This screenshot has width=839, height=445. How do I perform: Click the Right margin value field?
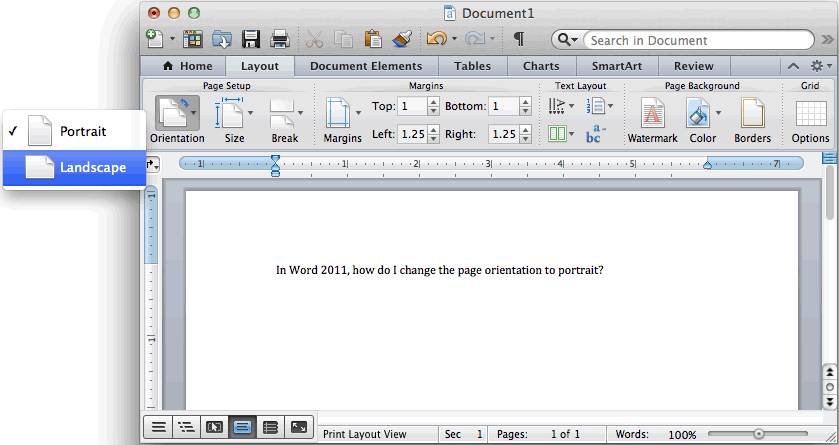click(504, 134)
